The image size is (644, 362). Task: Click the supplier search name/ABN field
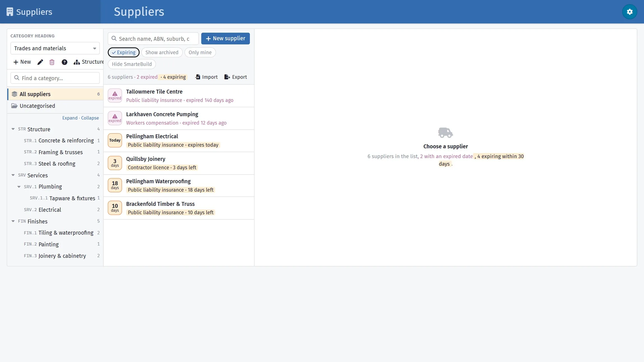tap(153, 39)
